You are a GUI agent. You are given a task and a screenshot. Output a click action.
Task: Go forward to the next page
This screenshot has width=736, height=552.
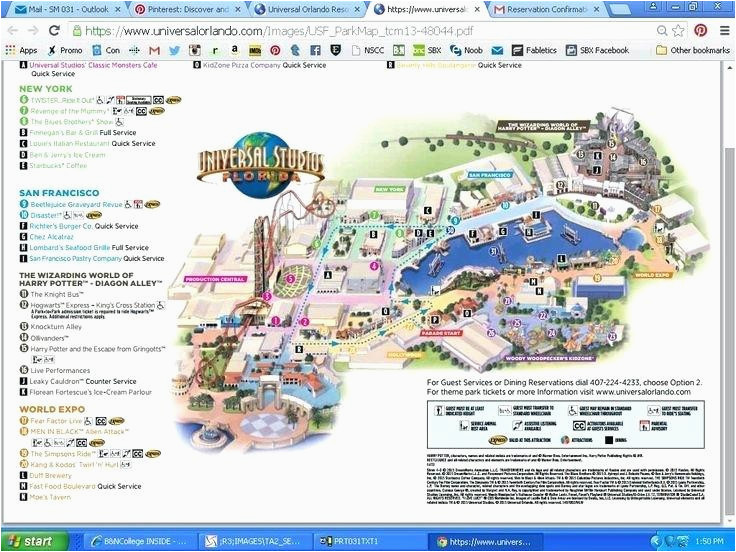(x=33, y=31)
